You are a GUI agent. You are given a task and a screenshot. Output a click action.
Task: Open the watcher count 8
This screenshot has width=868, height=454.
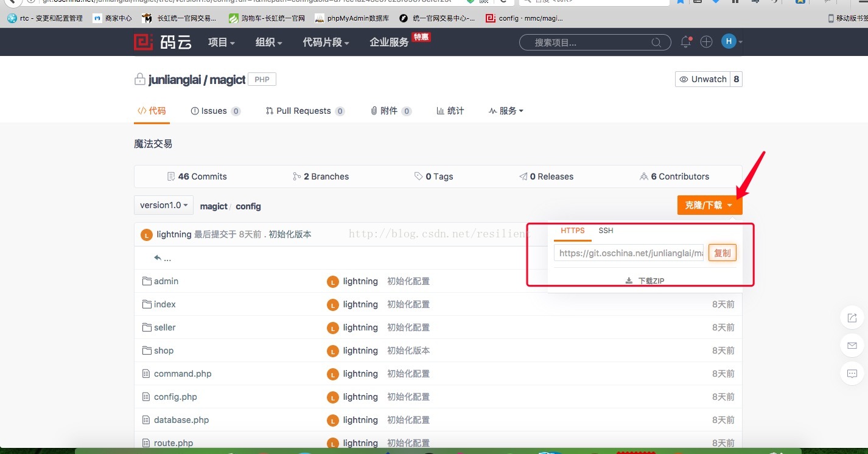click(x=737, y=79)
